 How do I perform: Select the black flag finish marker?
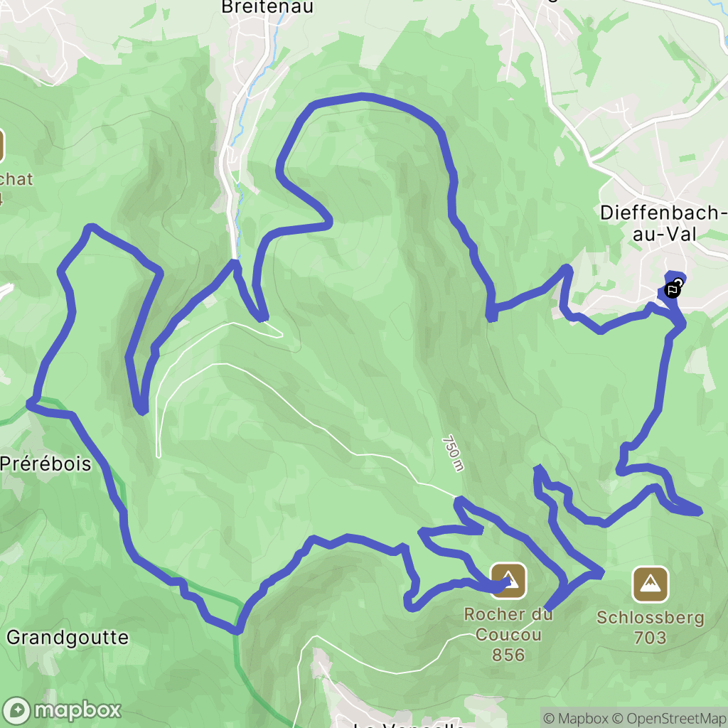[672, 291]
